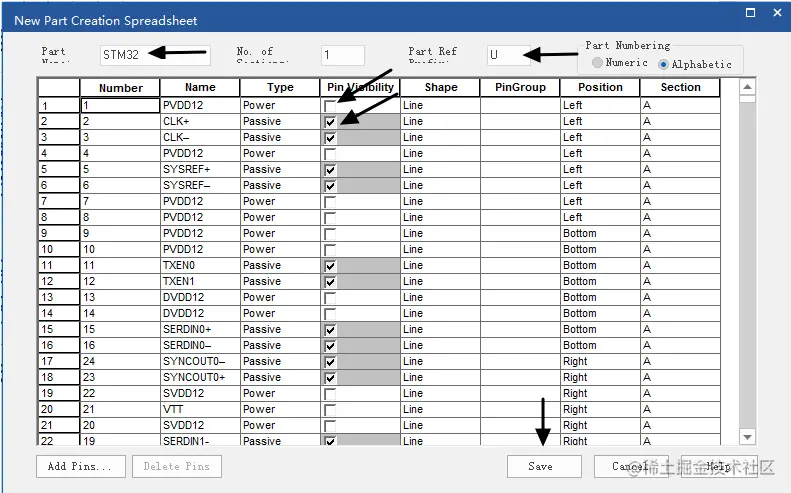Viewport: 791px width, 493px height.
Task: Select the SYNCOUT0– name cell
Action: click(200, 361)
